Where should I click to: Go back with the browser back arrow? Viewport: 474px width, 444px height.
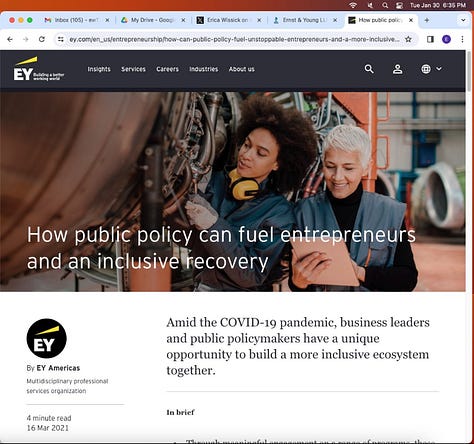pos(10,39)
